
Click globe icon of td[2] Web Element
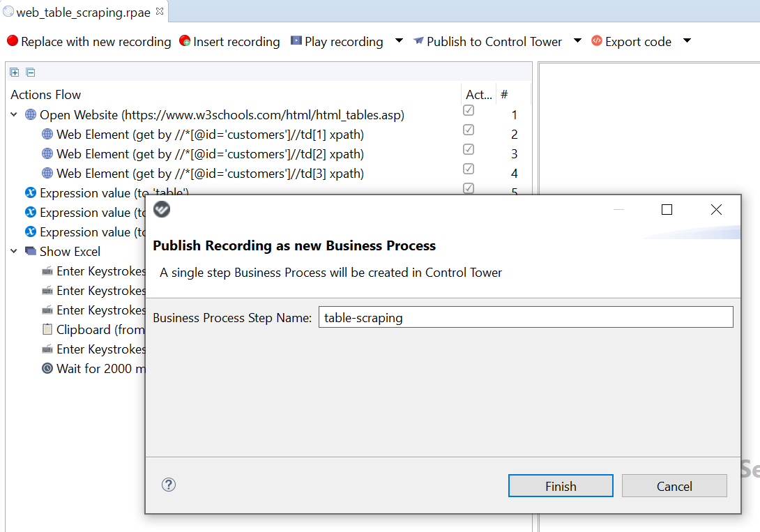[x=47, y=153]
